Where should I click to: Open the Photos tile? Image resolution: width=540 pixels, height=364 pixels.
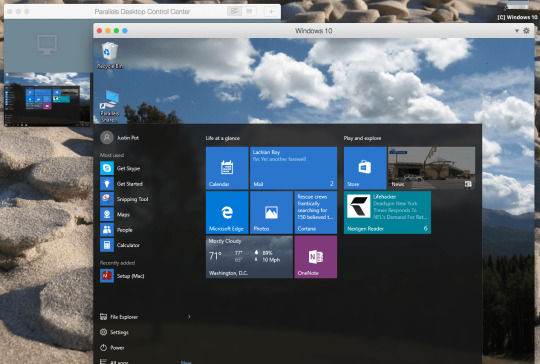271,212
